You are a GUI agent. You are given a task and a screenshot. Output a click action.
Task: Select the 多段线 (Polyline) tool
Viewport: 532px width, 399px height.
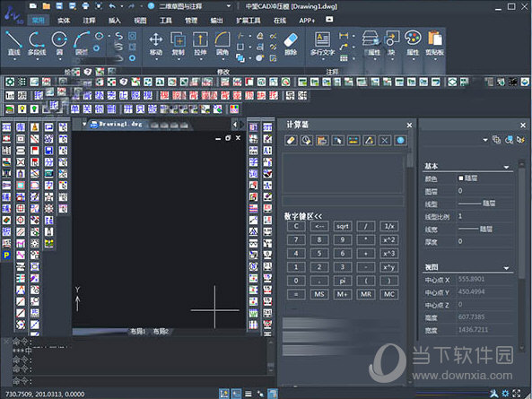(x=37, y=43)
